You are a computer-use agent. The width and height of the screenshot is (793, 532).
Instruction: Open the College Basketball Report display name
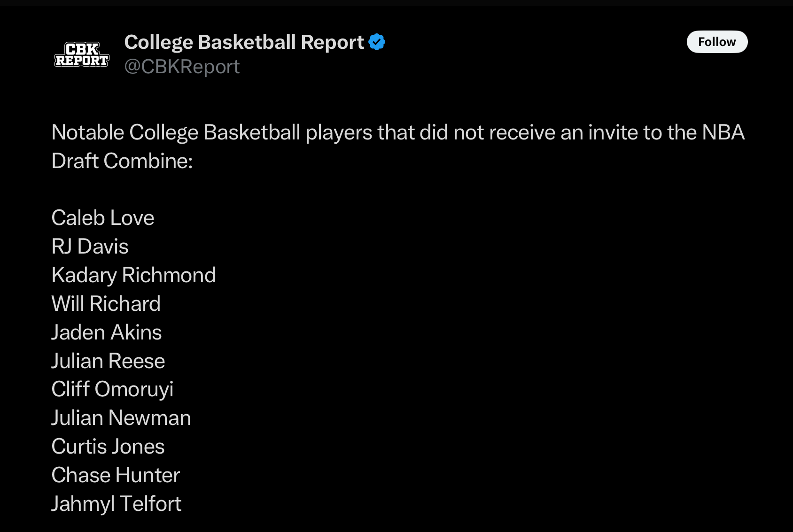tap(244, 42)
